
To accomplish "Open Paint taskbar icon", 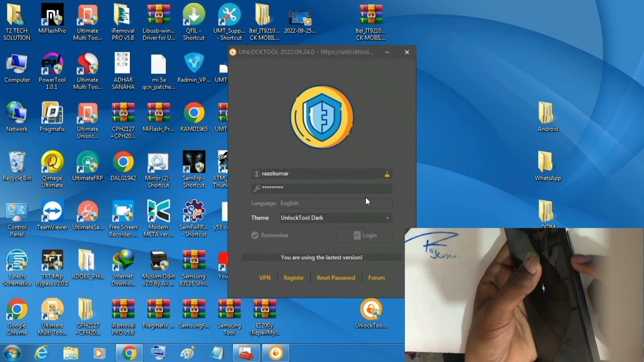I will pyautogui.click(x=188, y=353).
